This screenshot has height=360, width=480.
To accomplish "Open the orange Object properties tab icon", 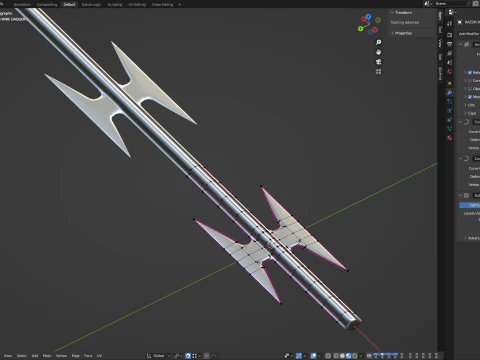I will click(450, 83).
